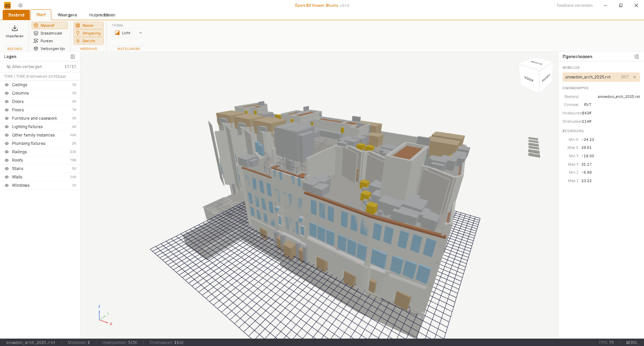Hide the Windows layer eye icon
The image size is (644, 346).
[7, 185]
